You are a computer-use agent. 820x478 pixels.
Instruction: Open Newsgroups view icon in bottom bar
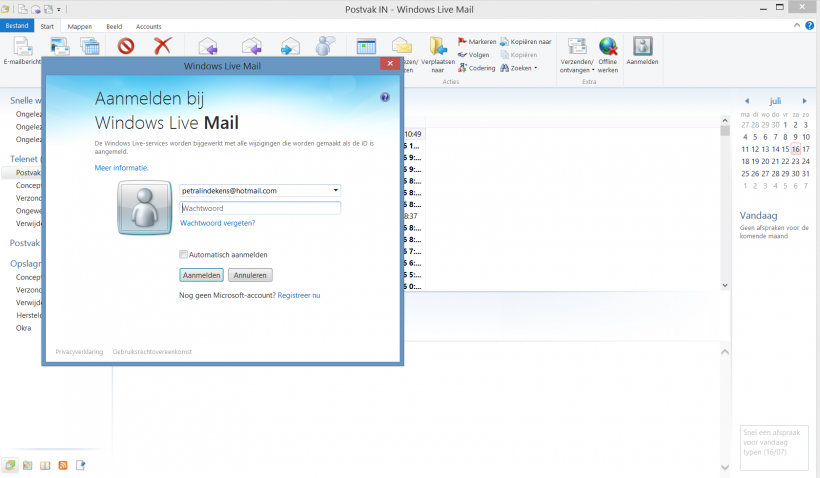(x=81, y=465)
